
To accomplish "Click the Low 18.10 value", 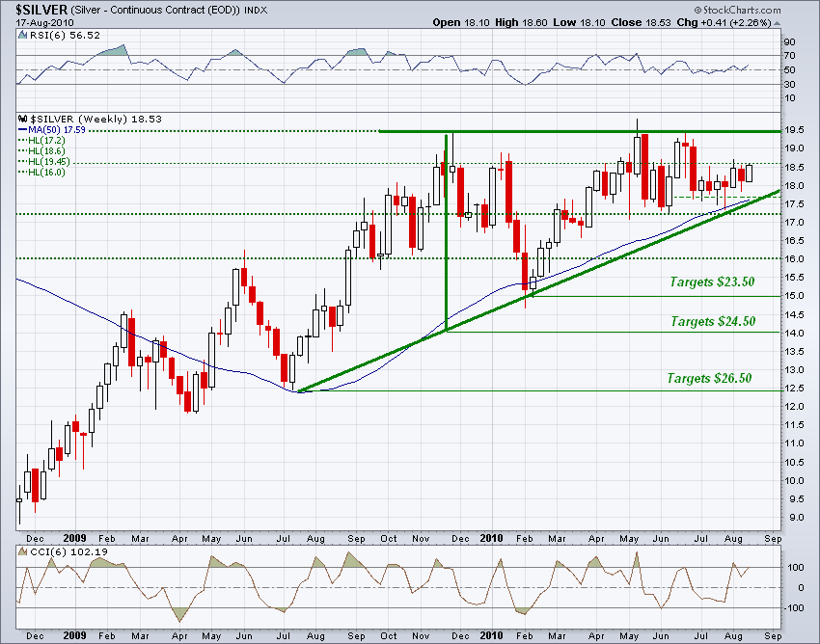I will pos(579,22).
